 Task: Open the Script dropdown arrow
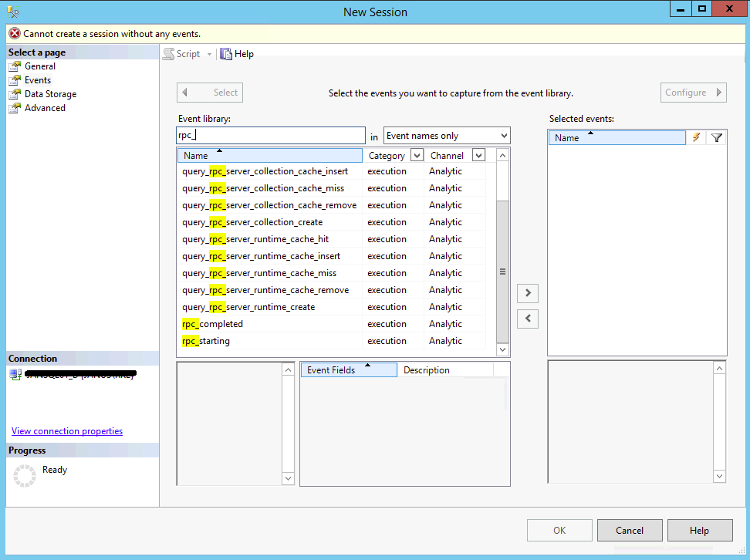point(209,54)
